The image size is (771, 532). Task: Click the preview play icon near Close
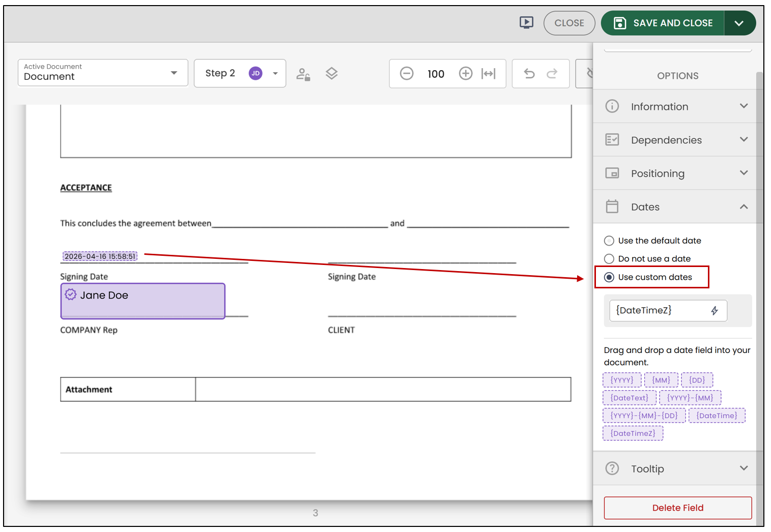(526, 22)
